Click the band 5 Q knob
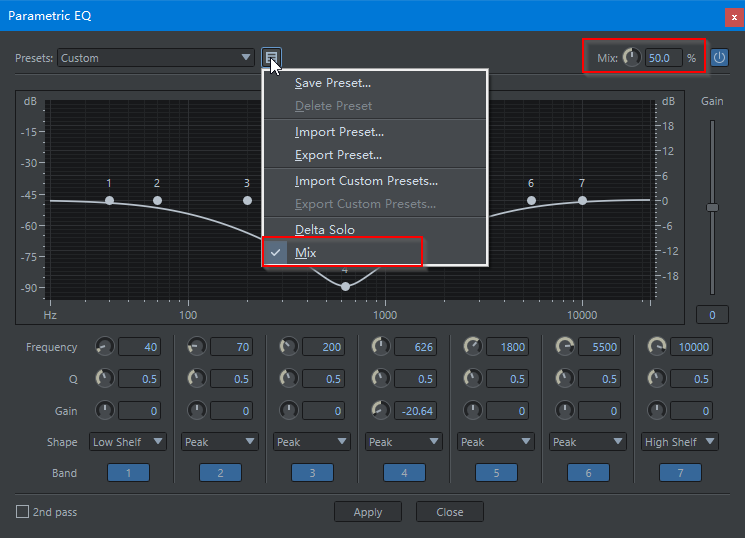This screenshot has height=538, width=745. (473, 379)
